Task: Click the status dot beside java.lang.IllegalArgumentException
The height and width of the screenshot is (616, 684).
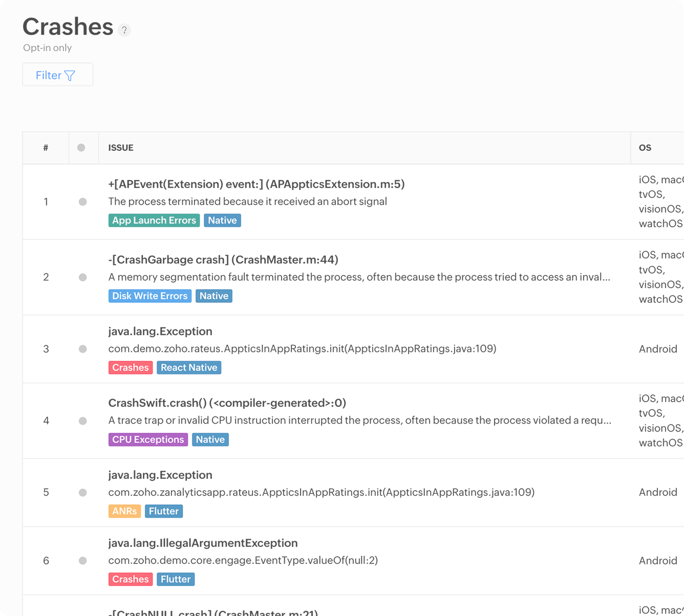Action: pos(83,561)
